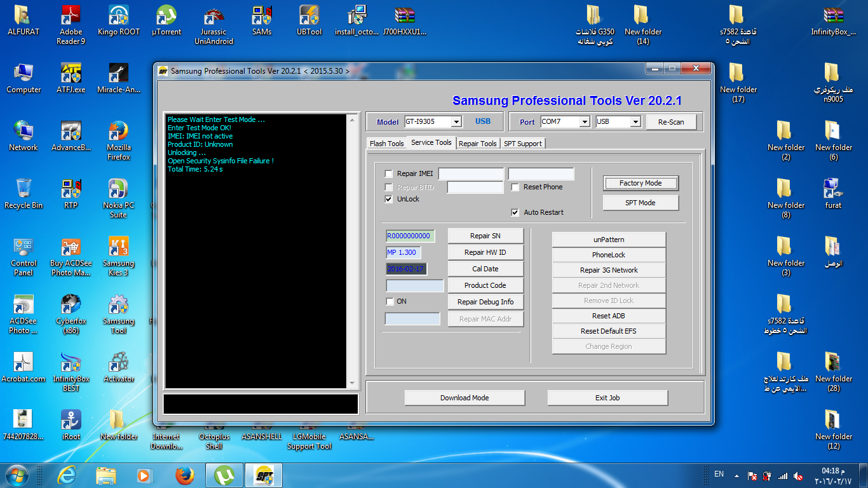This screenshot has height=488, width=868.
Task: Click the Download Mode button
Action: click(465, 398)
